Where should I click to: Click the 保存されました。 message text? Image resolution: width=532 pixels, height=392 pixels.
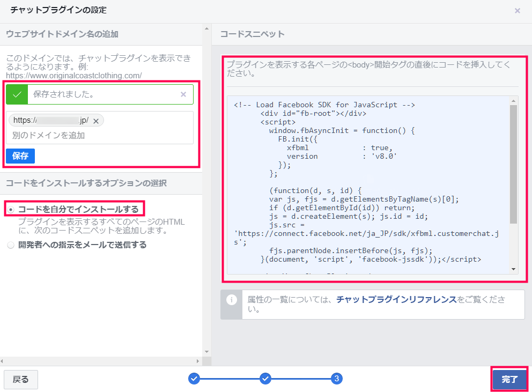[64, 94]
